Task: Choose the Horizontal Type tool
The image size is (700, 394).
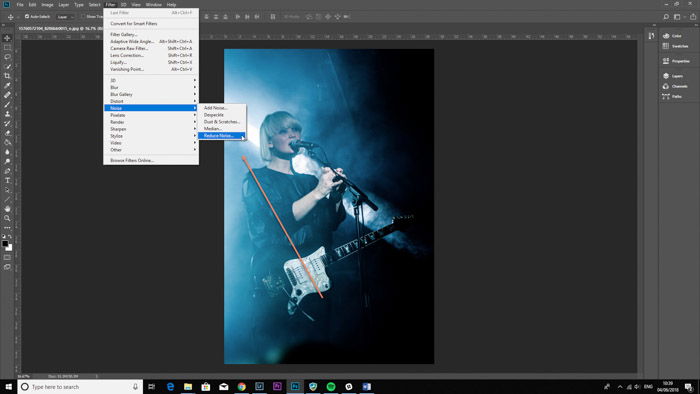Action: (x=7, y=180)
